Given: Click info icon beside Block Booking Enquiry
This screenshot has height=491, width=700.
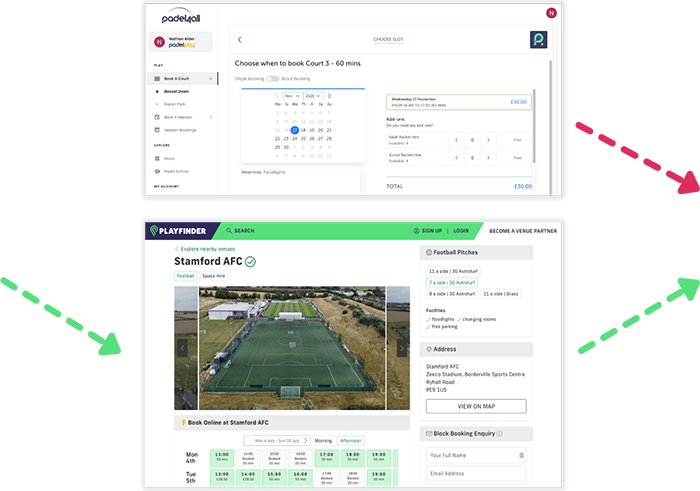Looking at the screenshot, I should pos(500,434).
